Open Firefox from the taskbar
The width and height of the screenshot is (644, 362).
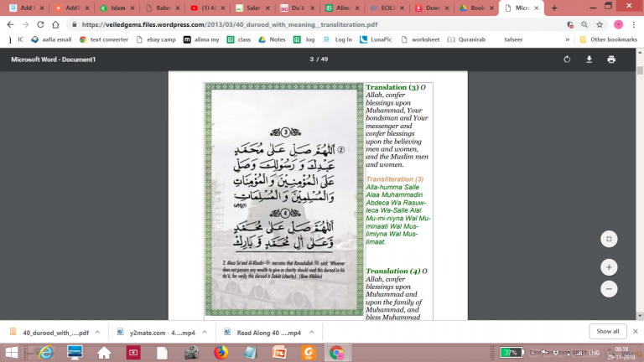[221, 353]
